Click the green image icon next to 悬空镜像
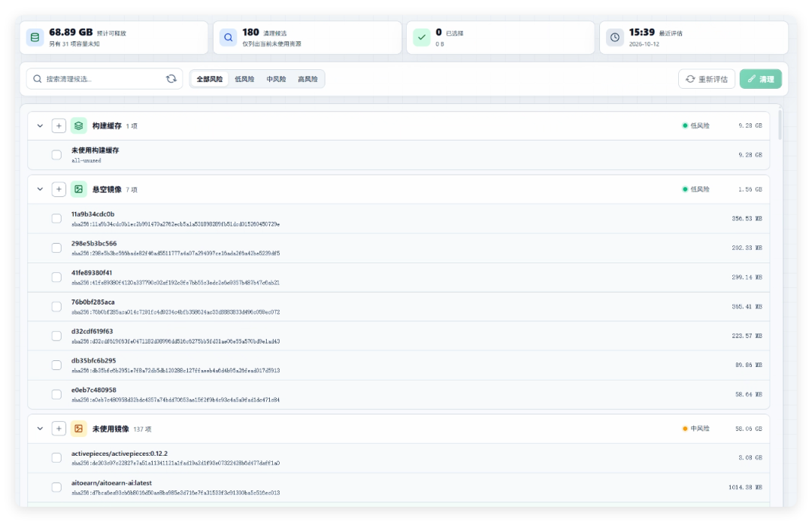Image resolution: width=812 pixels, height=522 pixels. point(79,190)
